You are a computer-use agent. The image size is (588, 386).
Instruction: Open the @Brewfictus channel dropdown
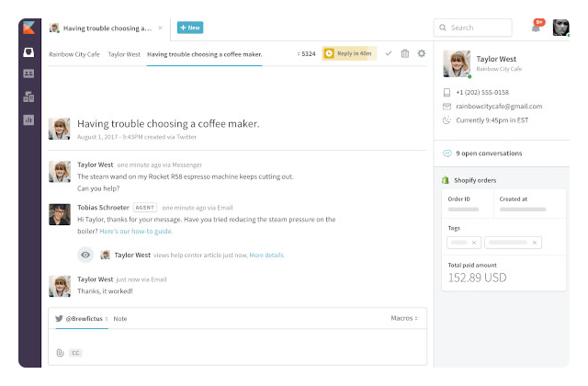(87, 319)
